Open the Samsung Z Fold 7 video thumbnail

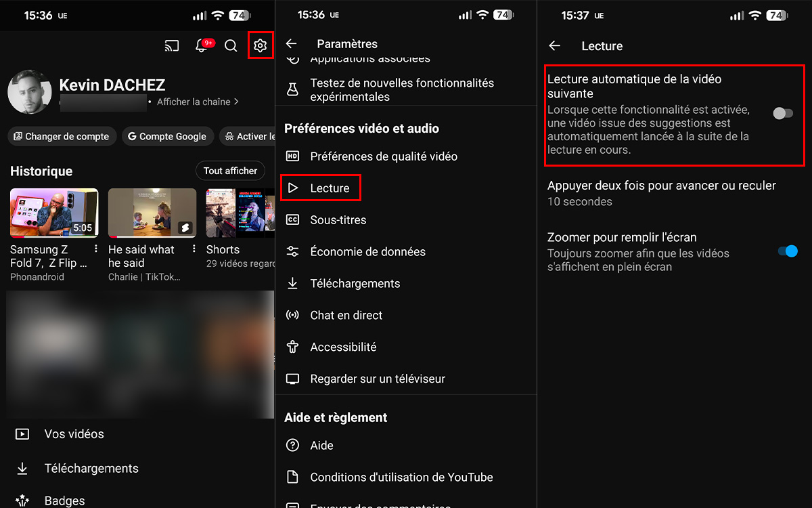tap(54, 212)
